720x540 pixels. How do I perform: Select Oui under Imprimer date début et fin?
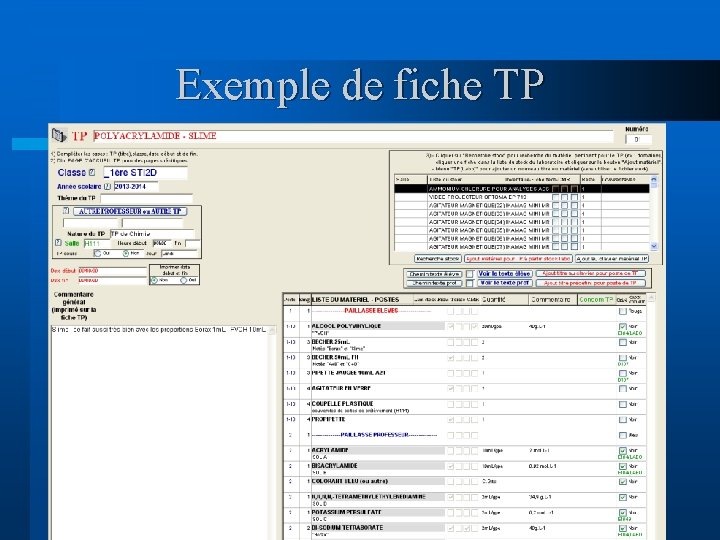[x=183, y=280]
